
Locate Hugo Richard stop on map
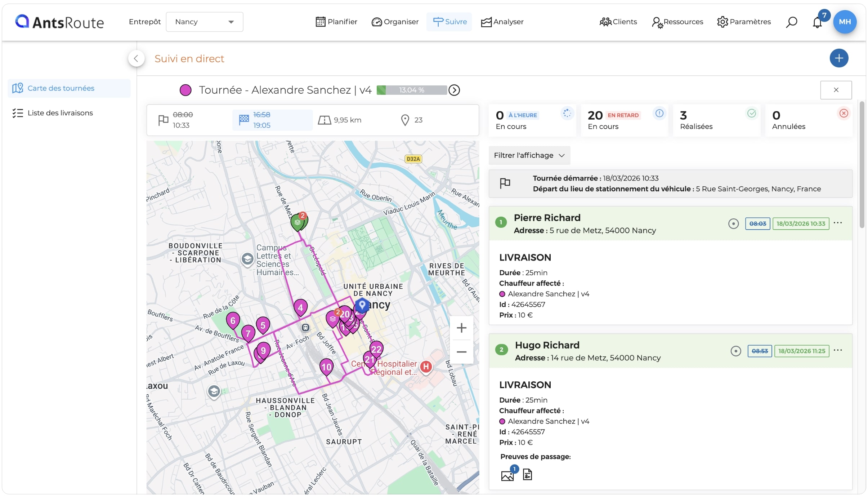point(735,351)
